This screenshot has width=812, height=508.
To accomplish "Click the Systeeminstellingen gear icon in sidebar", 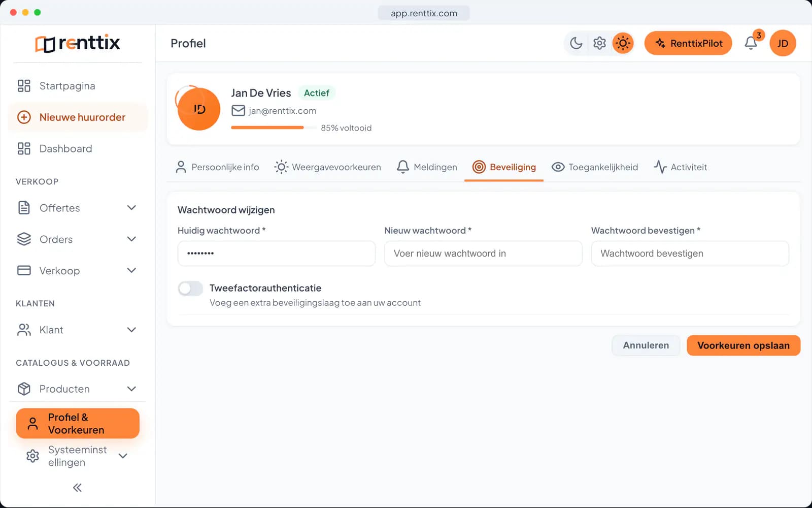I will pos(32,456).
